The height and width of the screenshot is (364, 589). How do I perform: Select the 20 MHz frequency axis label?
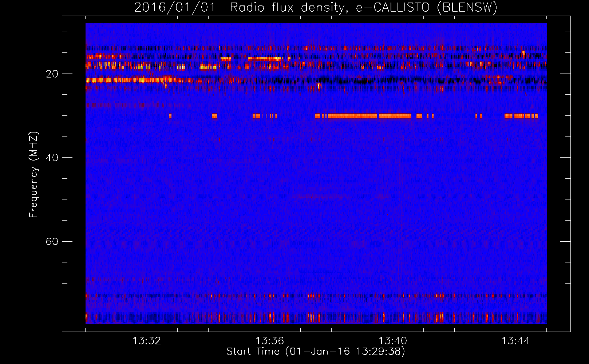click(52, 74)
